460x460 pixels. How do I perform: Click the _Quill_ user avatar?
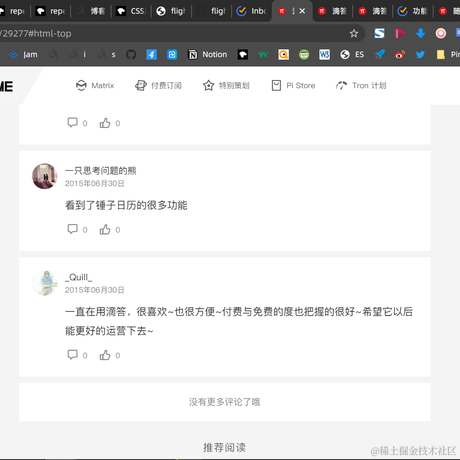45,283
